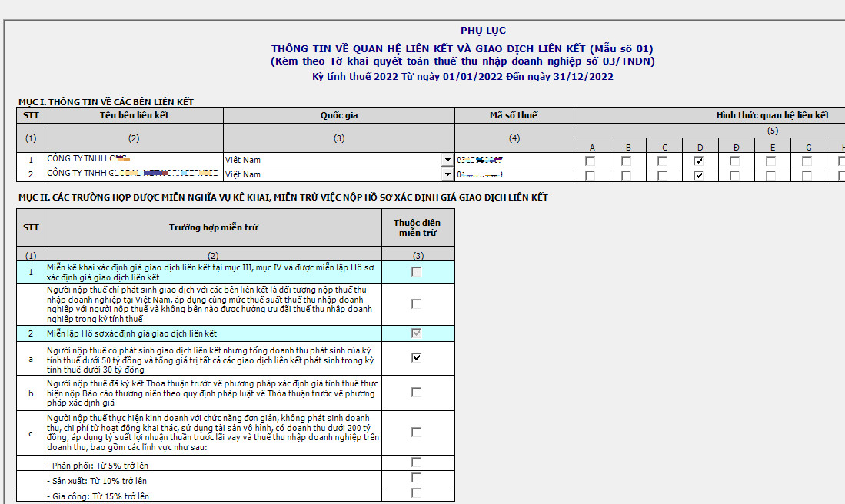The height and width of the screenshot is (504, 845).
Task: Open Quốc gia dropdown arrow for party 2
Action: point(447,174)
